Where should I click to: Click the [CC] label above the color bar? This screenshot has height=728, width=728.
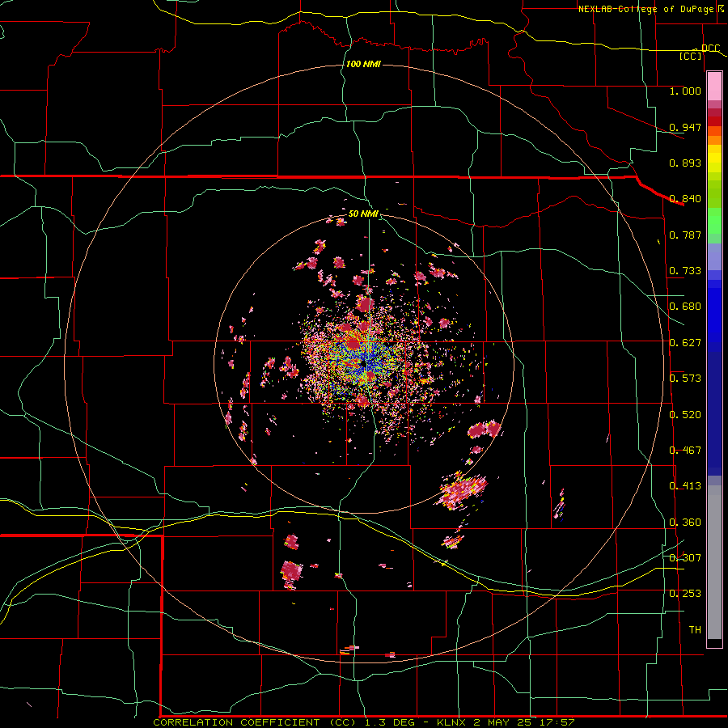pyautogui.click(x=691, y=56)
